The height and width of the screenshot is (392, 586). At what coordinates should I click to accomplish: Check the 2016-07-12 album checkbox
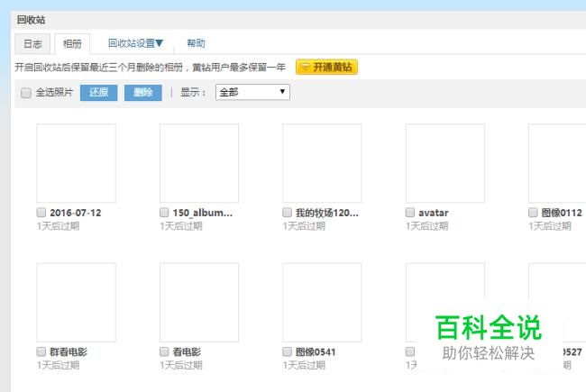click(x=41, y=213)
